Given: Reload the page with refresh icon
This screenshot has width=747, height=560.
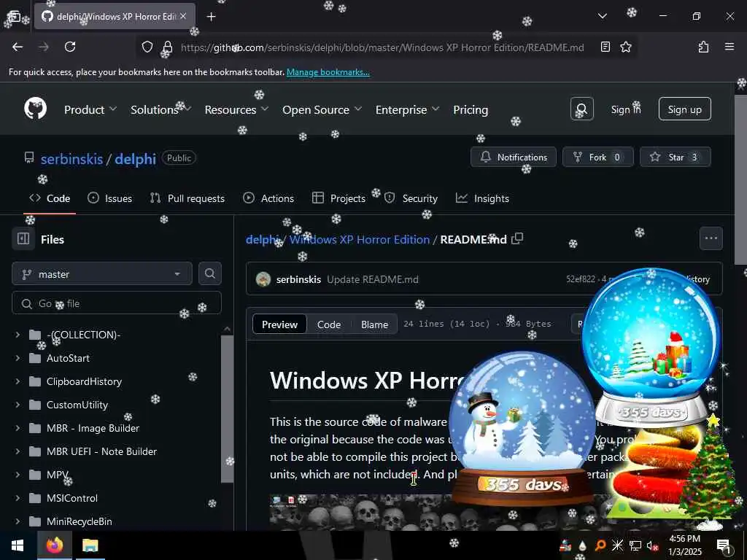Looking at the screenshot, I should pos(70,47).
